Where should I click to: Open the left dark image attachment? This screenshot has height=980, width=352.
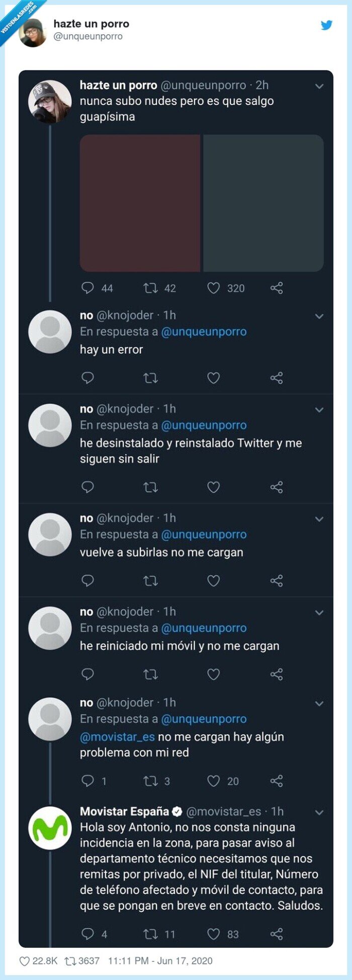(141, 203)
